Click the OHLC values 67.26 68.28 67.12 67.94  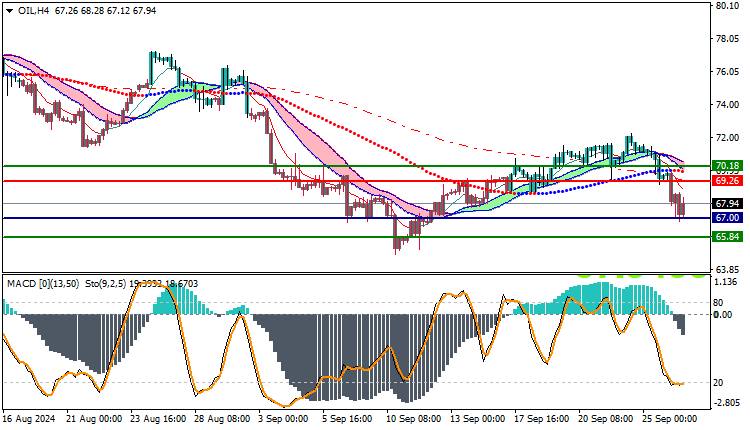105,11
